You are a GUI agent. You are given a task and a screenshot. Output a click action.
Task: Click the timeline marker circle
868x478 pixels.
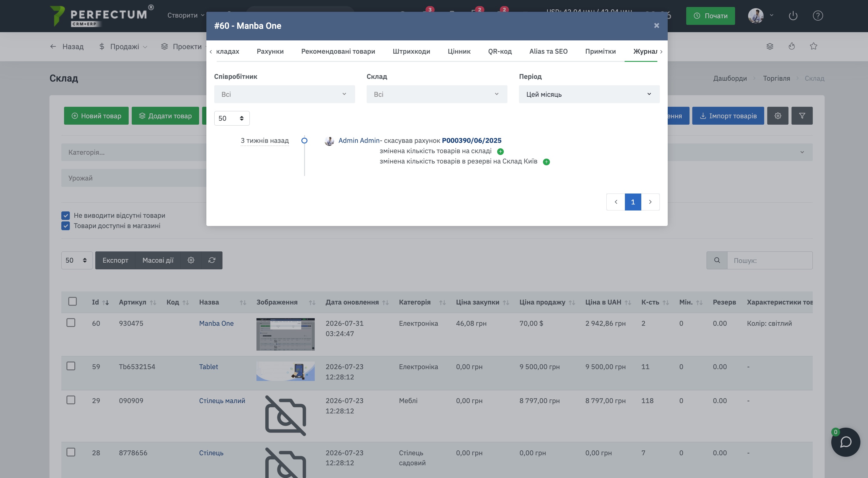(304, 141)
